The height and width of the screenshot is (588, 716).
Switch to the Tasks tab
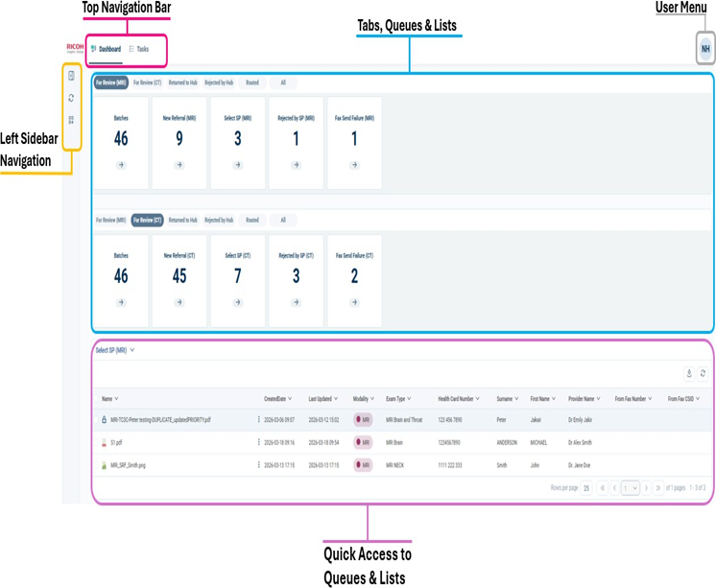pos(139,49)
